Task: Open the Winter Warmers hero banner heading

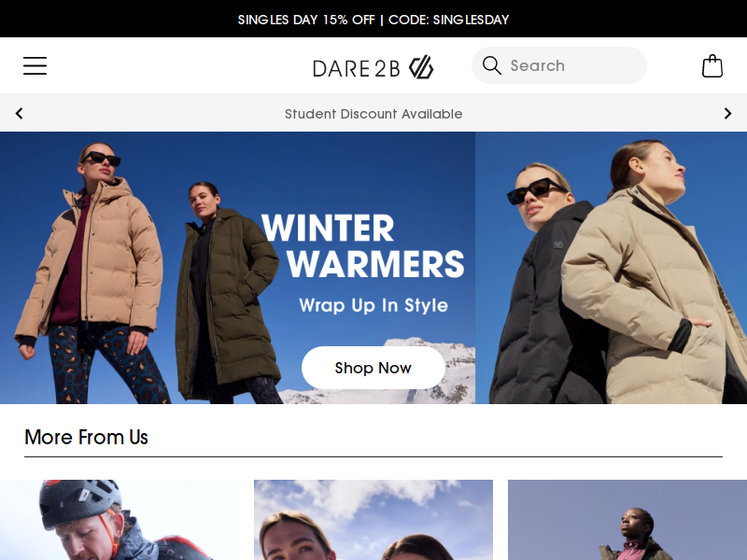Action: click(363, 245)
